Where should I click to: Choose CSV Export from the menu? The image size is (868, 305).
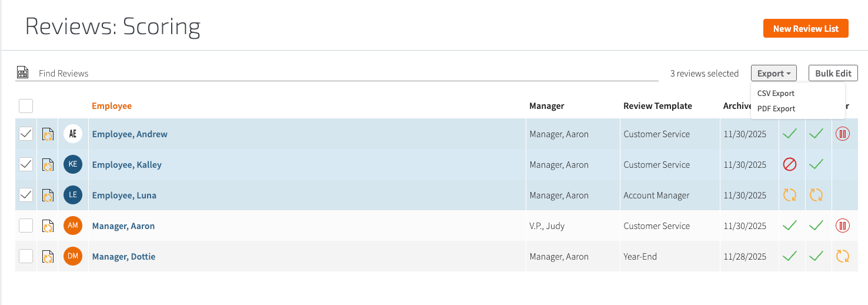click(x=776, y=93)
